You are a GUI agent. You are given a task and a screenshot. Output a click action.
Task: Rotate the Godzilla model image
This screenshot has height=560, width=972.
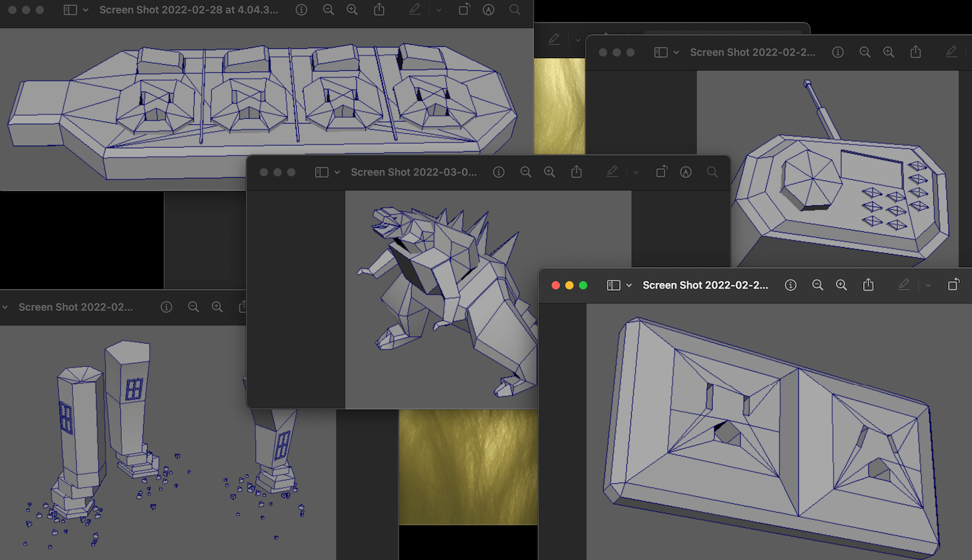click(661, 172)
